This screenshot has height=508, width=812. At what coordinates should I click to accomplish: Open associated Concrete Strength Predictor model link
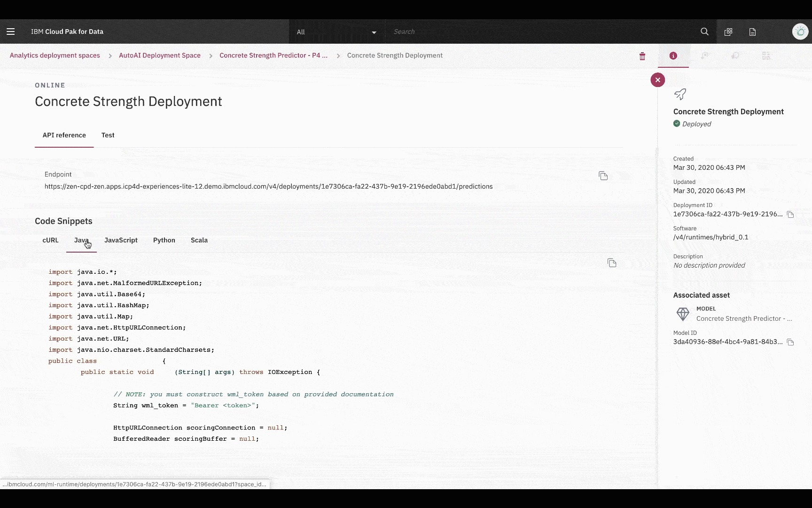(x=744, y=318)
